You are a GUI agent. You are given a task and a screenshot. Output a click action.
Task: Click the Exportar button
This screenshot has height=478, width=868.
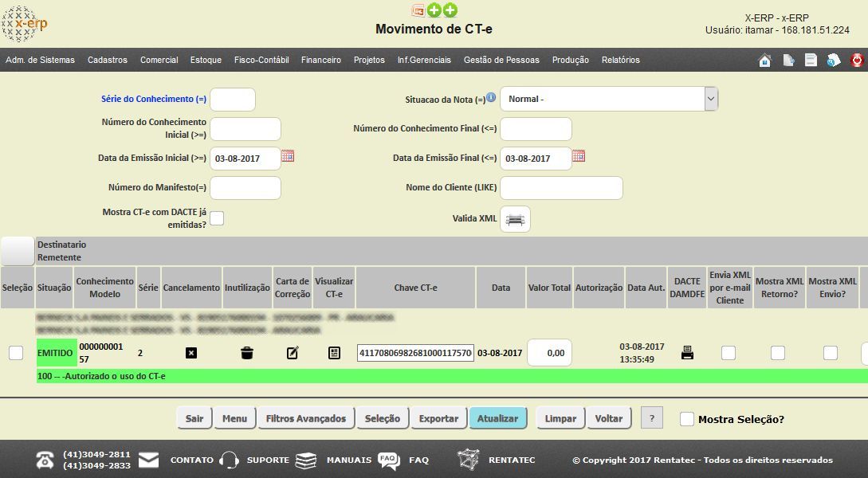pos(438,418)
